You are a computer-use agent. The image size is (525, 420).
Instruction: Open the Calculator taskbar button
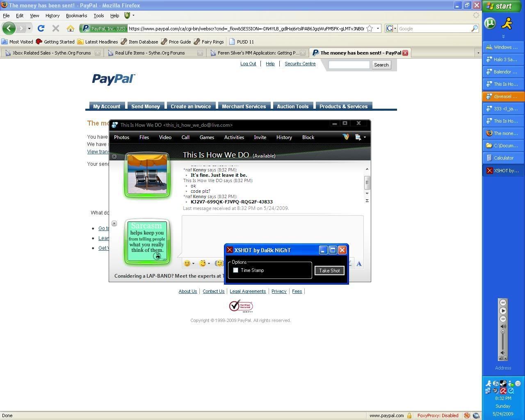(x=503, y=158)
